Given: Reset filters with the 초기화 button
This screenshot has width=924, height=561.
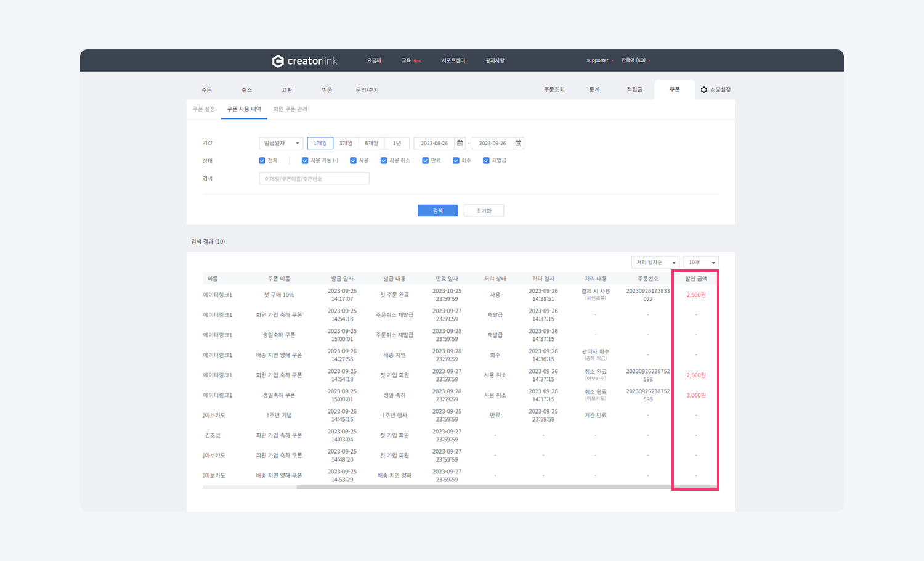Looking at the screenshot, I should click(x=484, y=211).
